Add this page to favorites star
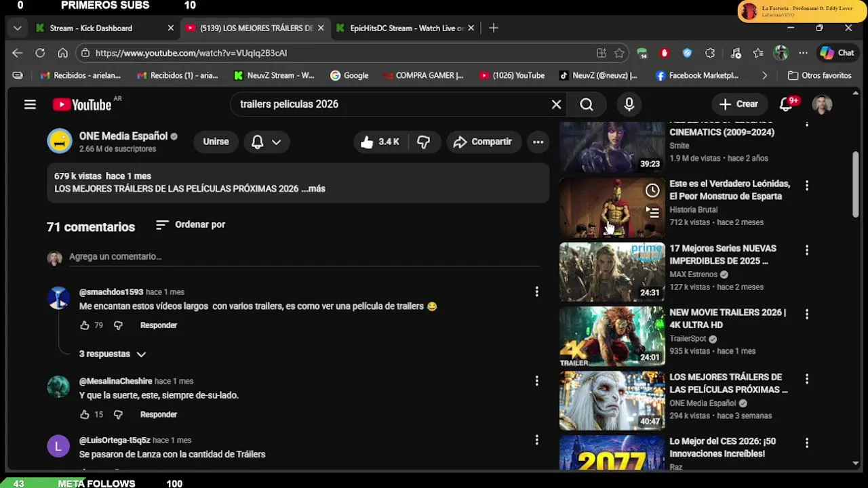The height and width of the screenshot is (488, 868). tap(619, 53)
